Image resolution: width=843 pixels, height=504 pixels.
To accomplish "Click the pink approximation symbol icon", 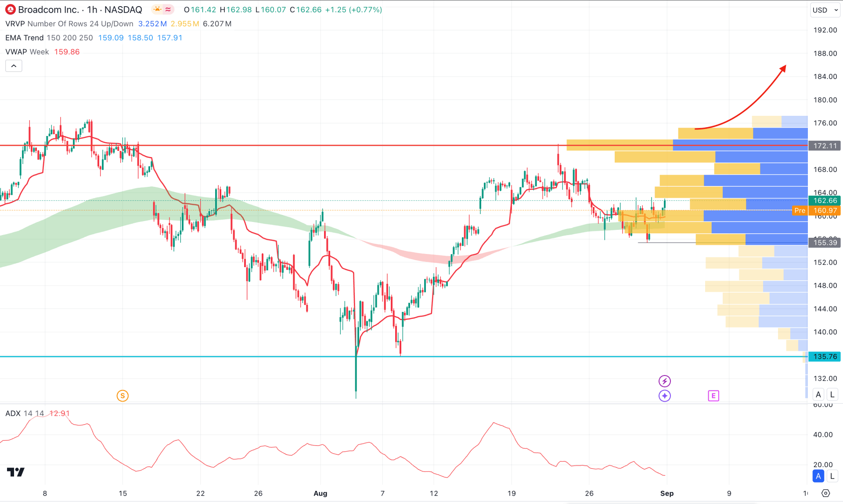I will point(168,9).
